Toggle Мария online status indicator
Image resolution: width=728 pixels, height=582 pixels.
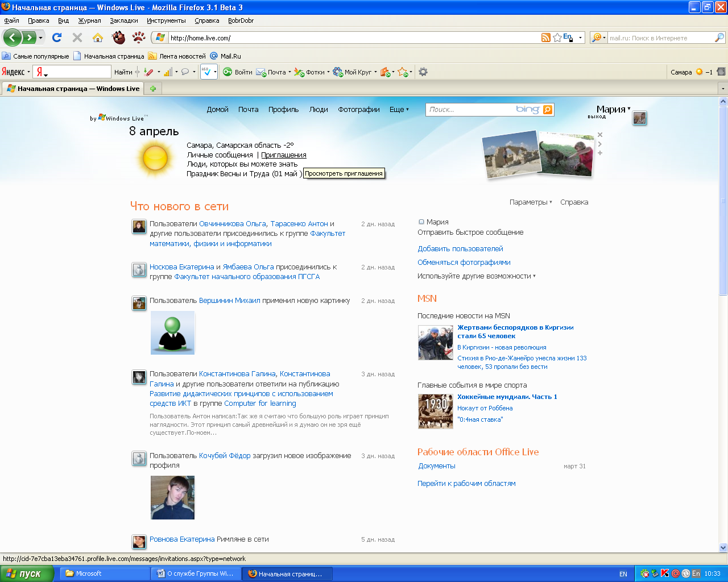point(421,222)
